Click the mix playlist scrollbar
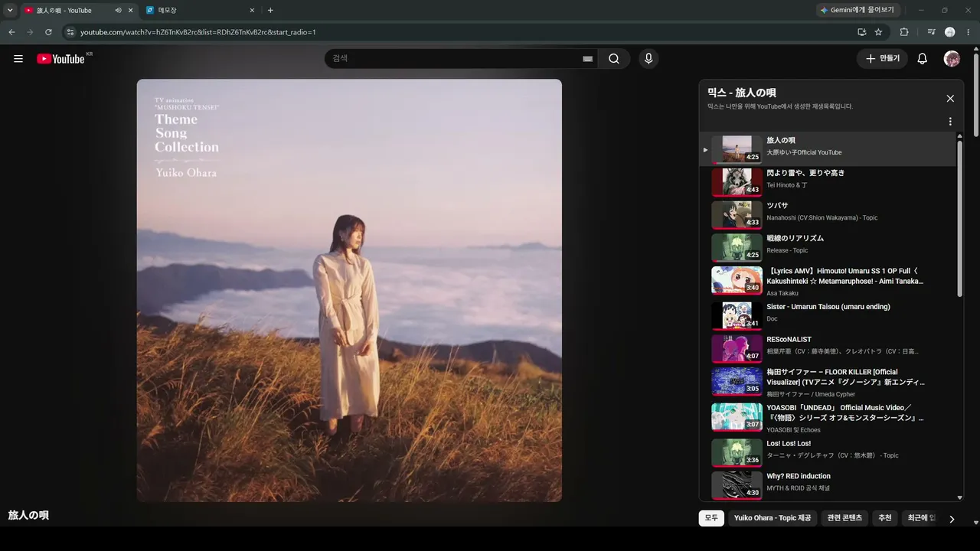Image resolution: width=980 pixels, height=551 pixels. point(960,218)
